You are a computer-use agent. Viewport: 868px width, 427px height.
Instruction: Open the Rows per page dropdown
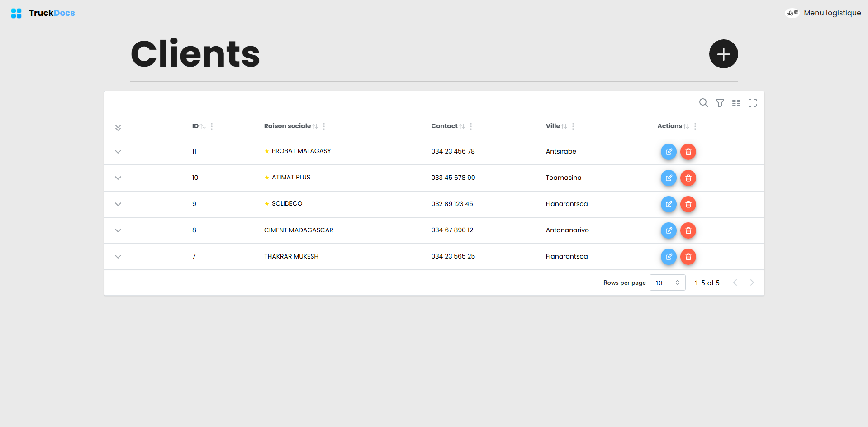667,283
